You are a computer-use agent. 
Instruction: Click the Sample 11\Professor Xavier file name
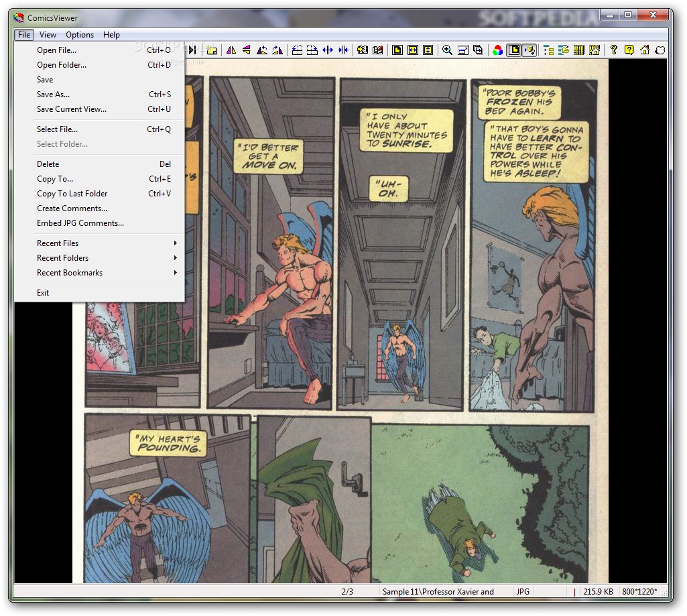(x=438, y=591)
